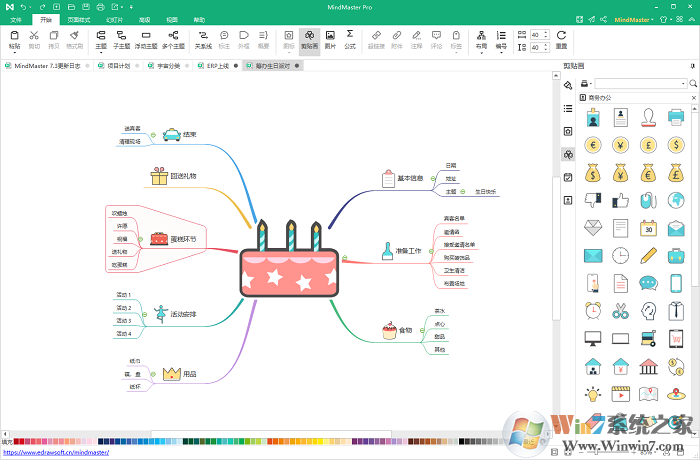The width and height of the screenshot is (700, 460).
Task: Open the outline list sidebar panel icon
Action: click(x=568, y=108)
